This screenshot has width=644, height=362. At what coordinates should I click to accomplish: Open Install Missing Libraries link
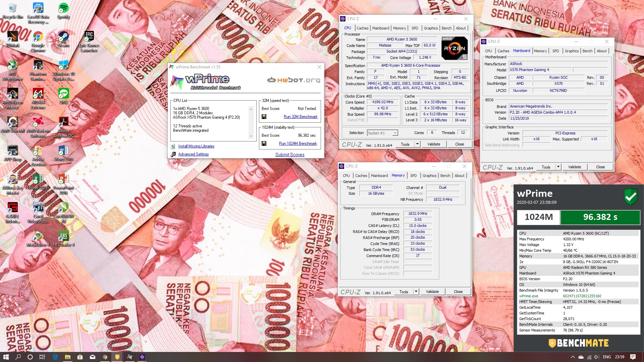(196, 146)
